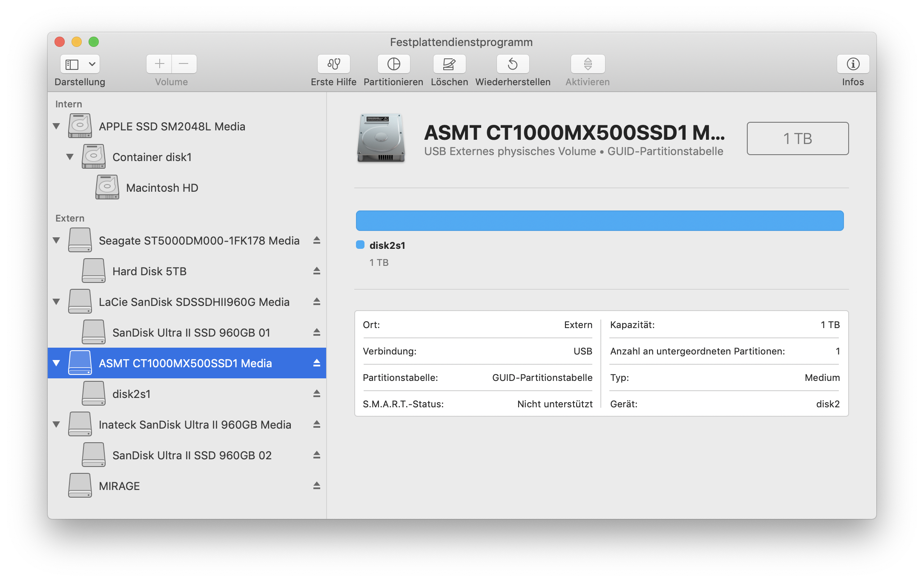Screen dimensions: 924x582
Task: Collapse the LaCie SanDisk SDSSDHII960G Media triangle
Action: pos(56,302)
